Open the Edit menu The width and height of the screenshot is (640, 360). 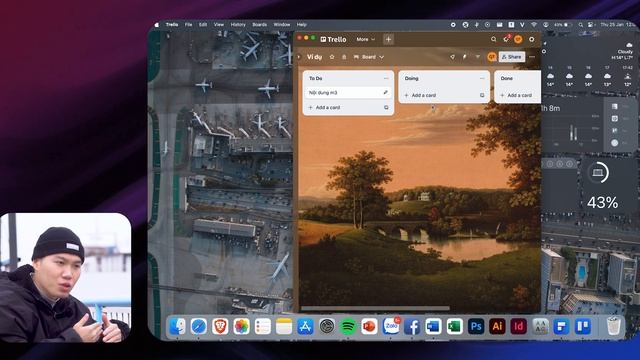coord(203,24)
